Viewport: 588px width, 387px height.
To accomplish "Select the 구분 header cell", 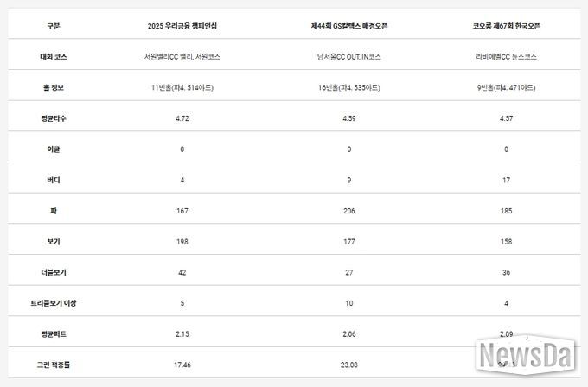I will 54,26.
